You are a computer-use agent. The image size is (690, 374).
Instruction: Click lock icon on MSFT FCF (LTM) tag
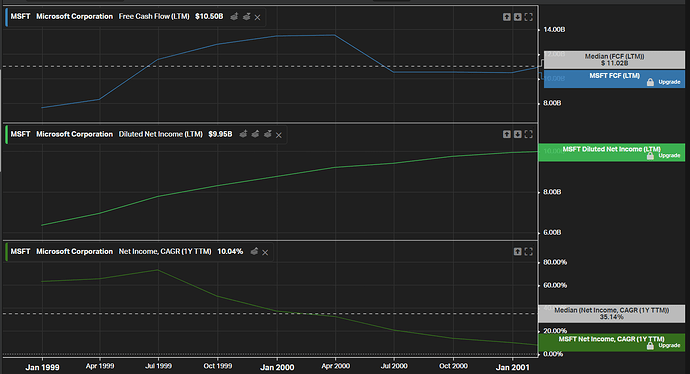(650, 82)
